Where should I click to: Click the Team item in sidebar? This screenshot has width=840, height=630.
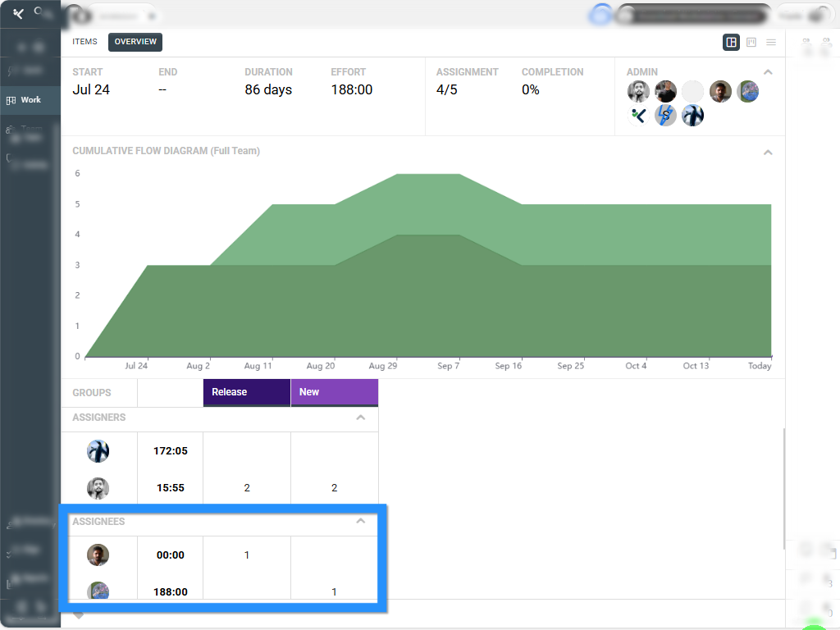pos(30,130)
